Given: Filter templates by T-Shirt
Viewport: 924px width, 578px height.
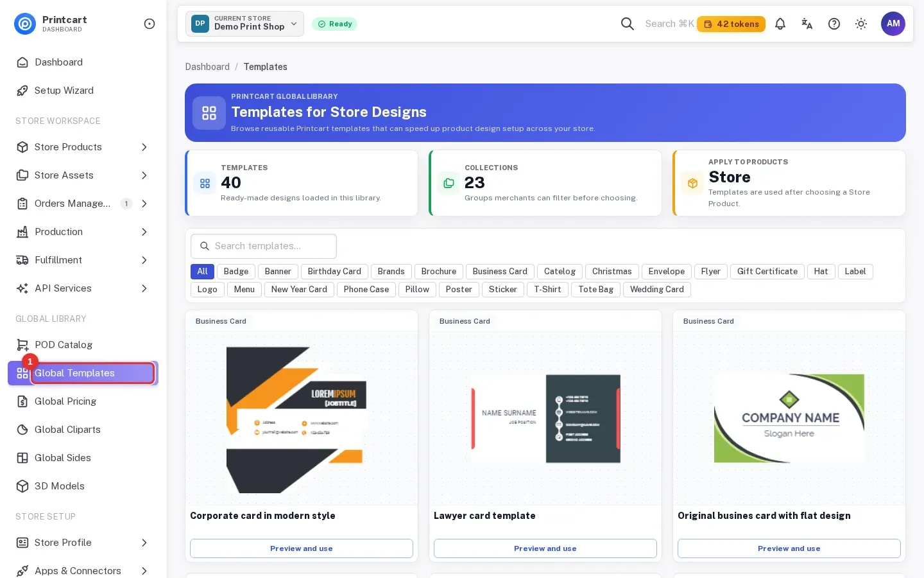Looking at the screenshot, I should coord(547,290).
